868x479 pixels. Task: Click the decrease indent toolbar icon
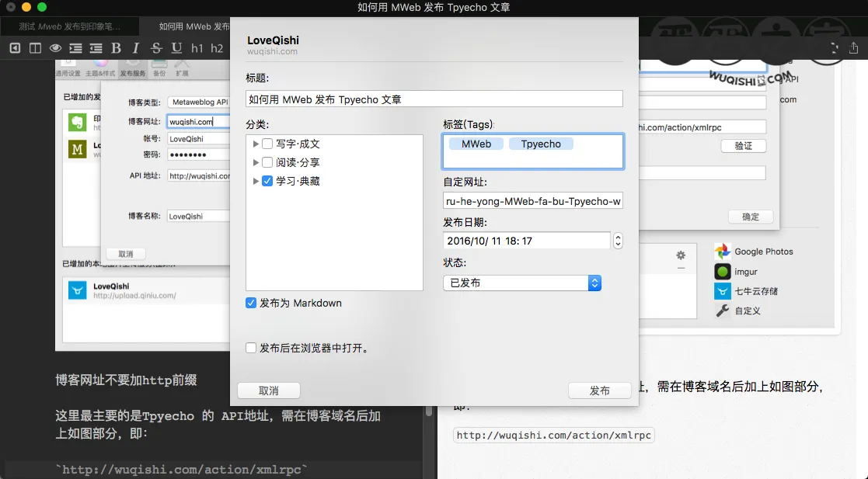(x=96, y=48)
